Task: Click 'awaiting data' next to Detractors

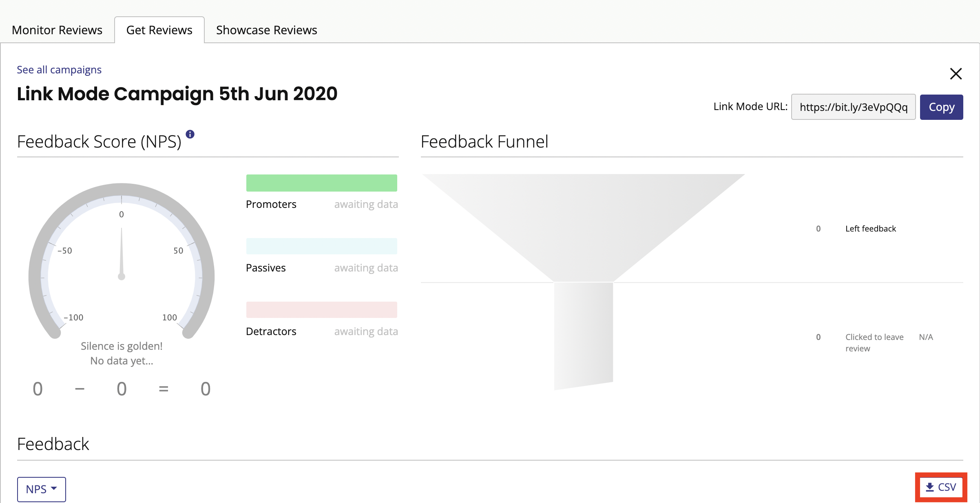Action: click(x=366, y=331)
